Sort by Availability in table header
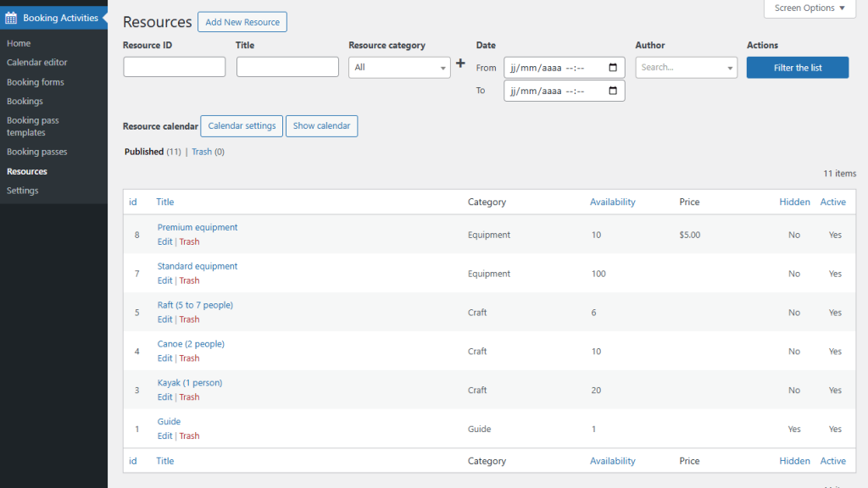 pyautogui.click(x=613, y=202)
